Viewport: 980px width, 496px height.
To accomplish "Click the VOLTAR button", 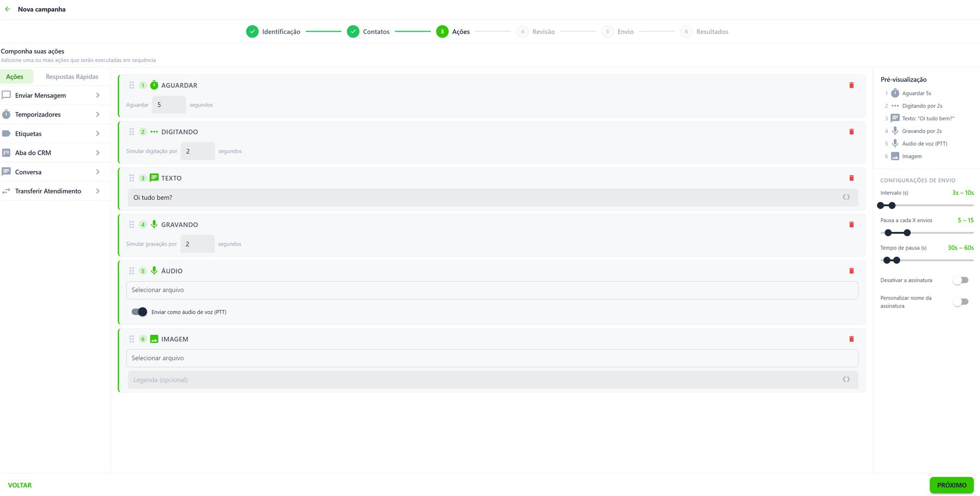I will [20, 485].
